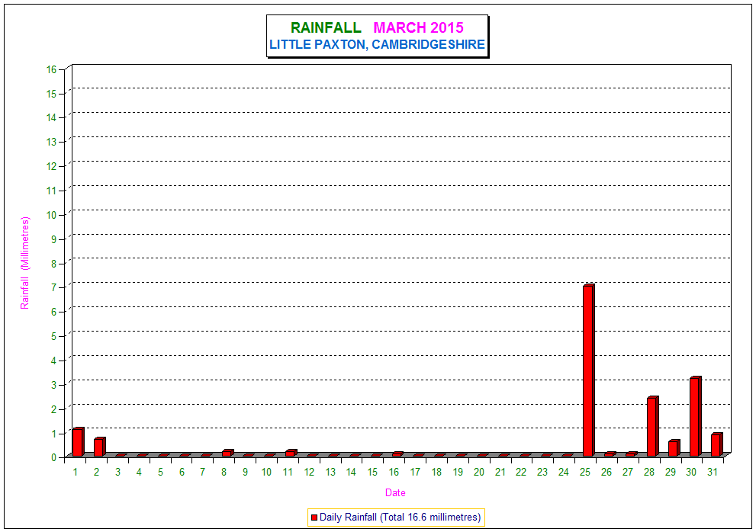Click the y-axis value '7'
Screen dimensions: 756x532
pyautogui.click(x=54, y=287)
